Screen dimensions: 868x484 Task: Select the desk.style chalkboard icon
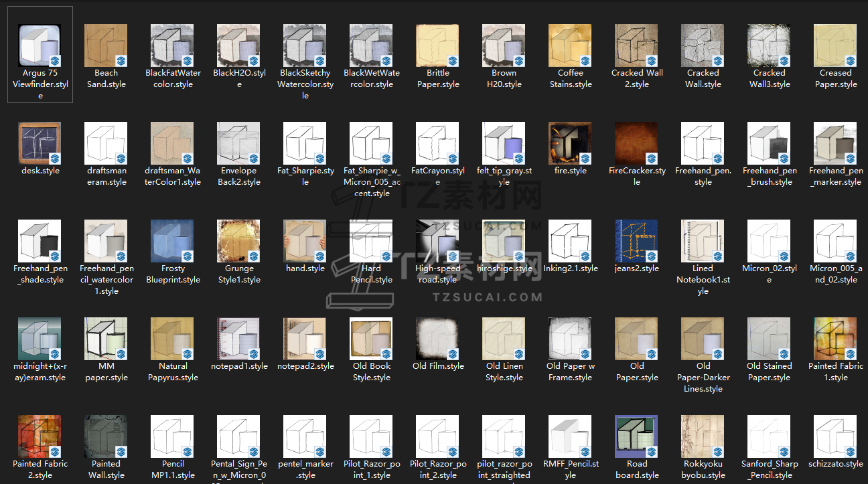click(x=40, y=143)
